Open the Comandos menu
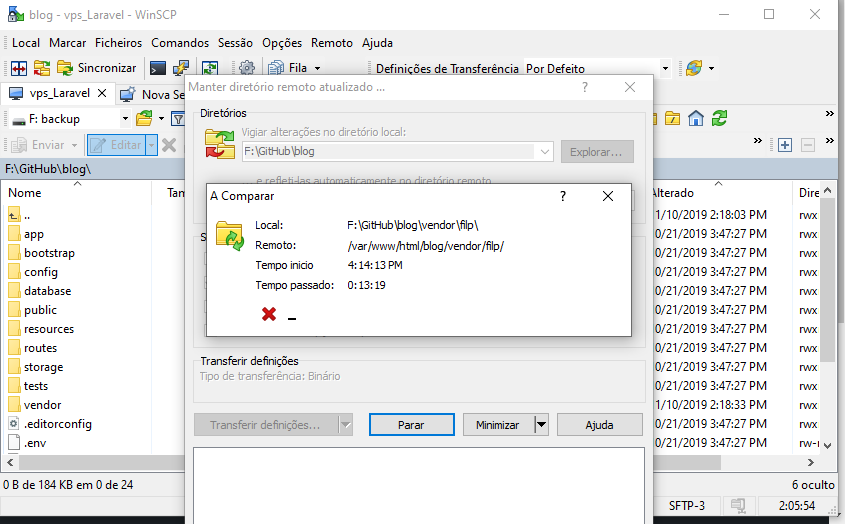 point(180,43)
